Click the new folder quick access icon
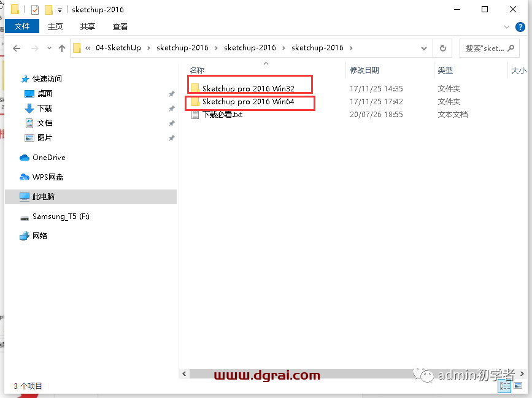The height and width of the screenshot is (398, 532). click(49, 10)
